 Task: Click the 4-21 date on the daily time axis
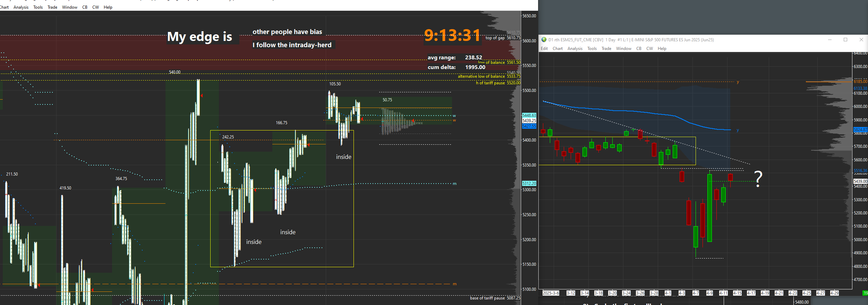[x=779, y=293]
